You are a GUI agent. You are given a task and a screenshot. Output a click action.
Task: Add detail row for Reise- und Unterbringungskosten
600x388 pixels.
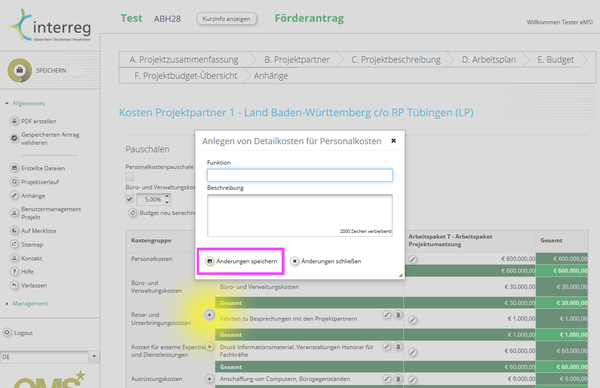click(x=209, y=315)
